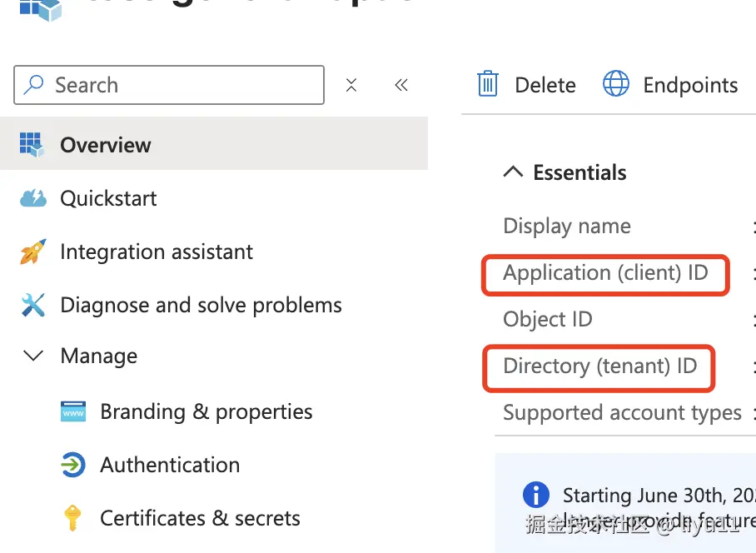
Task: Click the Branding & properties icon
Action: coord(73,411)
